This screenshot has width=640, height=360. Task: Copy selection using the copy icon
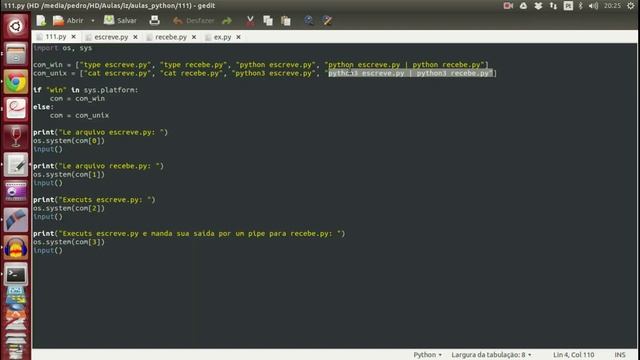pyautogui.click(x=268, y=20)
